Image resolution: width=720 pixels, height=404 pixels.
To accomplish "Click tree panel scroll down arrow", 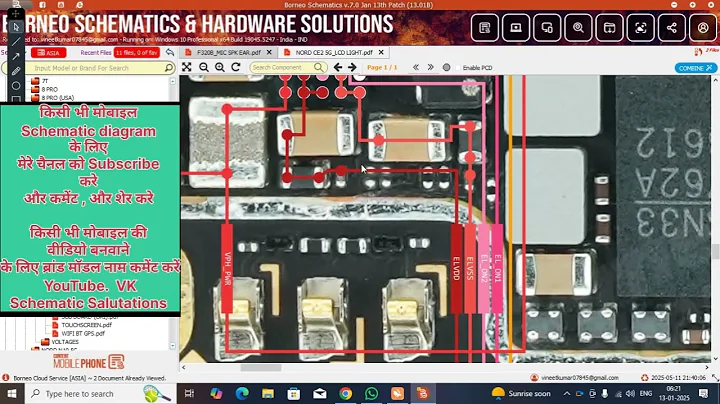I will click(x=173, y=346).
